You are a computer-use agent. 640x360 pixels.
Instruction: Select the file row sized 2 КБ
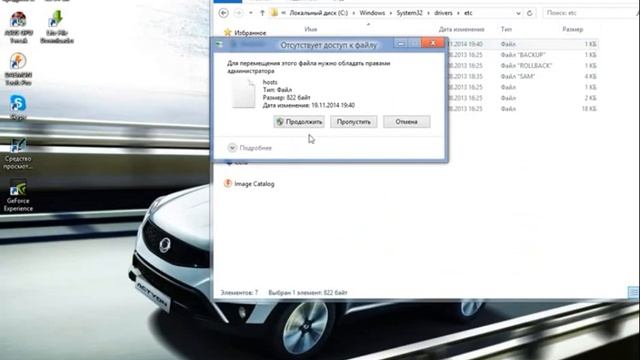pos(522,98)
